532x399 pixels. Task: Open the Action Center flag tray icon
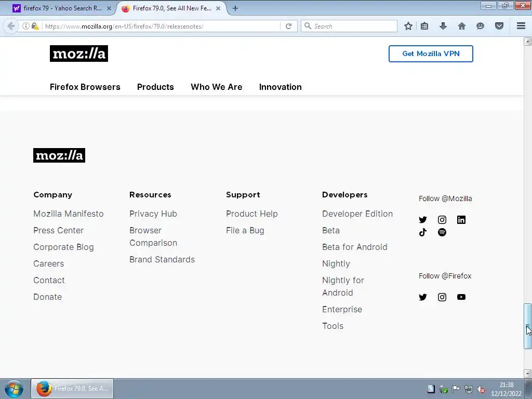pyautogui.click(x=456, y=389)
